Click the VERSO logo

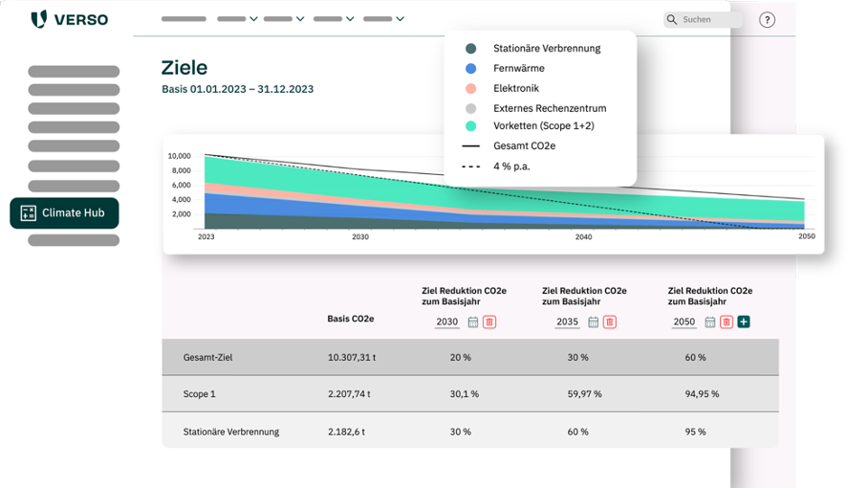[70, 19]
